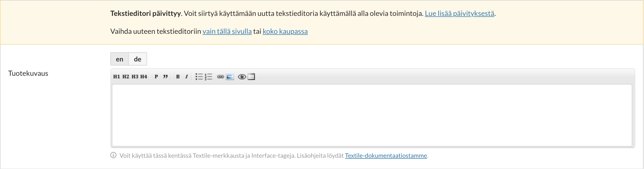This screenshot has height=169, width=644.
Task: Open 'Lue lisää päivityksestä' link
Action: (x=459, y=14)
